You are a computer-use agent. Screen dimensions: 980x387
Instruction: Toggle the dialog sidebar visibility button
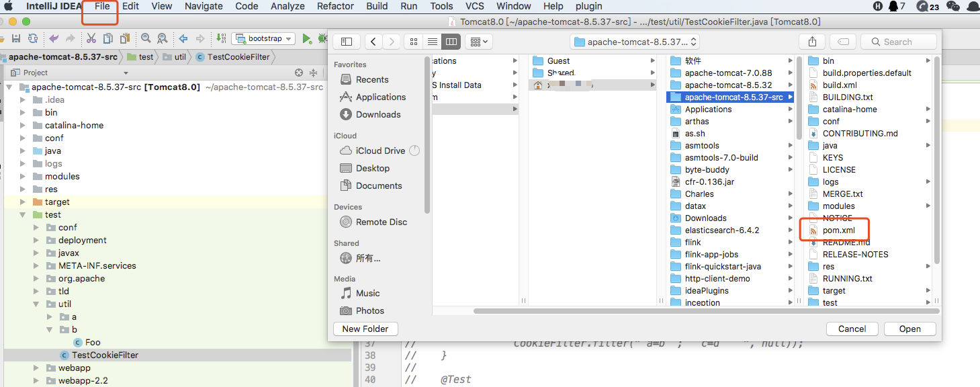347,42
